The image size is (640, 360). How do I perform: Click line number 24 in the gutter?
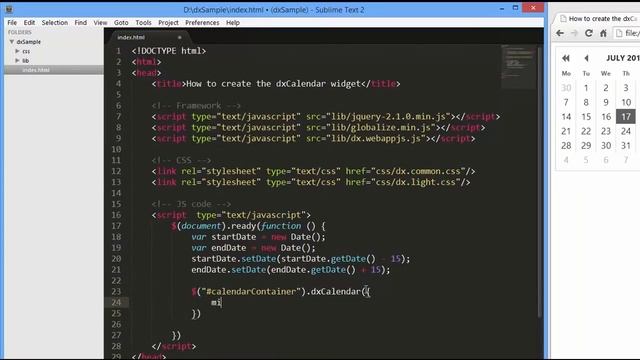[x=116, y=302]
